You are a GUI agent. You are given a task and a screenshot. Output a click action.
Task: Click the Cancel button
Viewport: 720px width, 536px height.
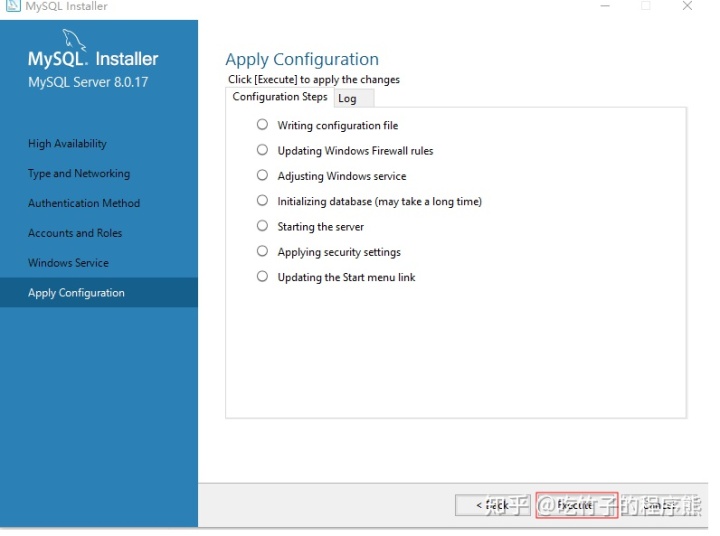[x=660, y=505]
